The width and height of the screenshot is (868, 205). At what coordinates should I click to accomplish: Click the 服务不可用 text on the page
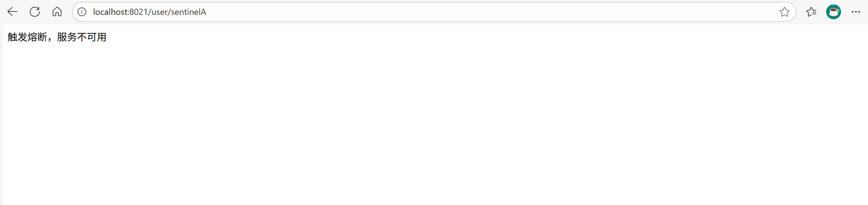82,37
